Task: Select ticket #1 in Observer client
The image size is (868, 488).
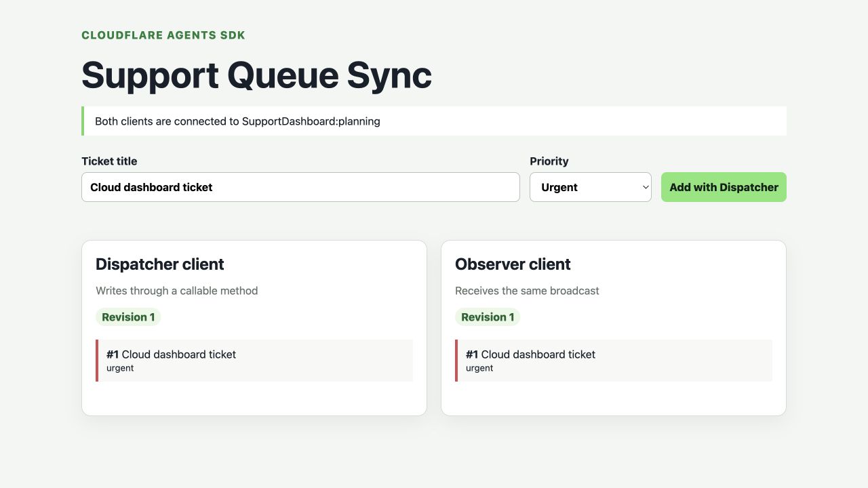Action: pos(614,361)
